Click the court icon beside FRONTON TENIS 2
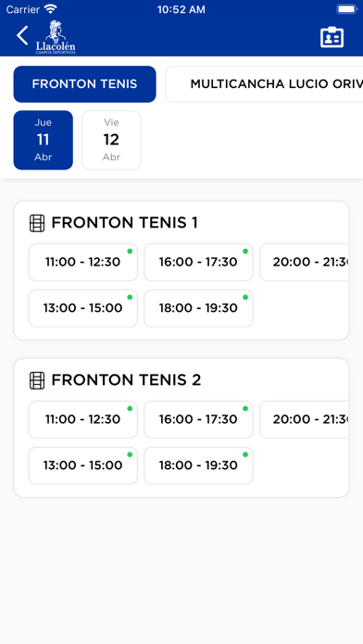The height and width of the screenshot is (644, 363). coord(37,380)
